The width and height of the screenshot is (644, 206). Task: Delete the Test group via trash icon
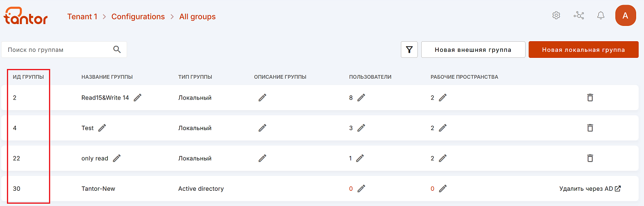590,128
